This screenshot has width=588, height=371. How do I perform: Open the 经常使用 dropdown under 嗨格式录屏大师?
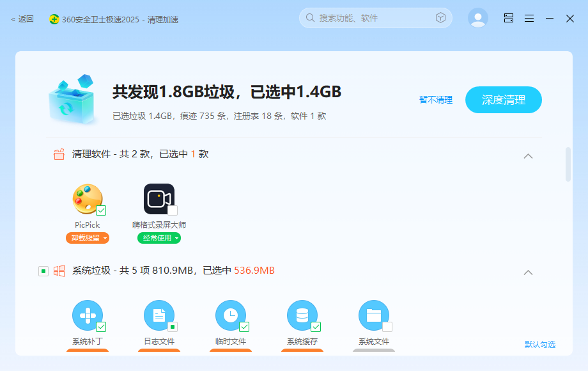coord(159,237)
